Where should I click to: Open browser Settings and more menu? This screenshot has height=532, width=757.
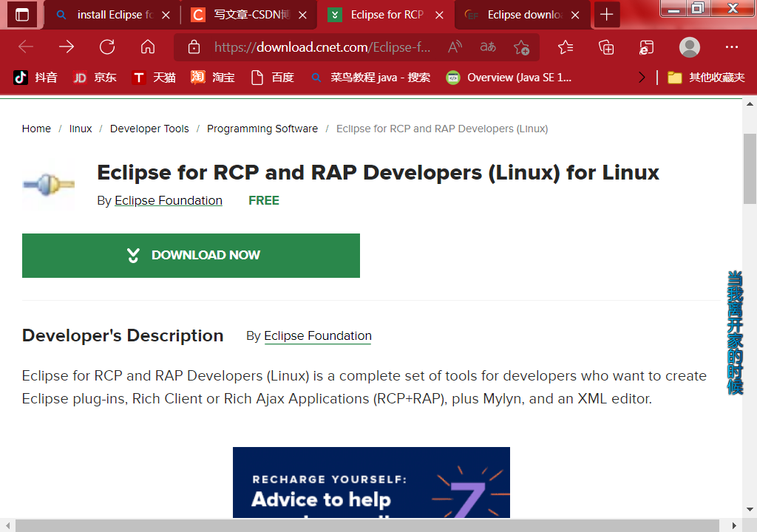[x=731, y=47]
